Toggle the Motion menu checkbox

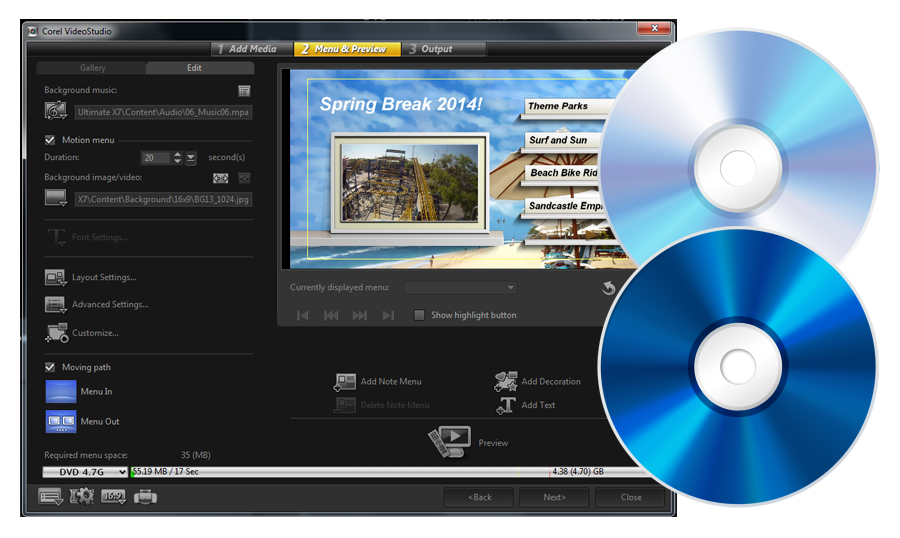tap(50, 140)
